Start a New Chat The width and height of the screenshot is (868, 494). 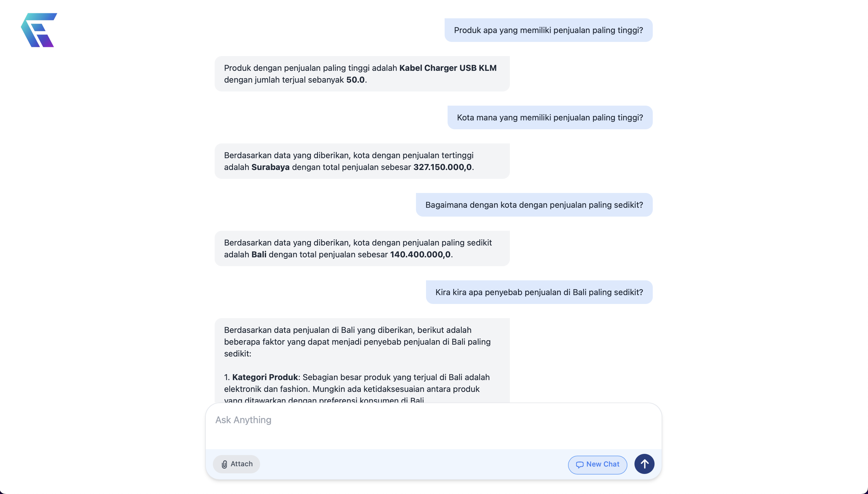(x=597, y=464)
